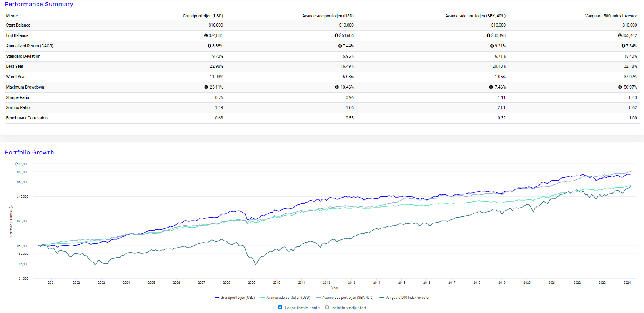Viewport: 644px width, 313px height.
Task: Click Vanguard 500 Index Investor legend line marker
Action: coord(382,298)
